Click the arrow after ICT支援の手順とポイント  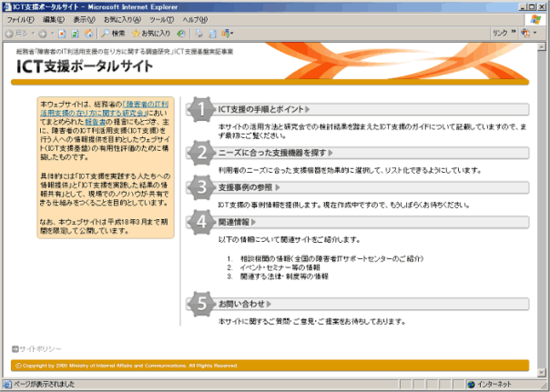[x=308, y=109]
